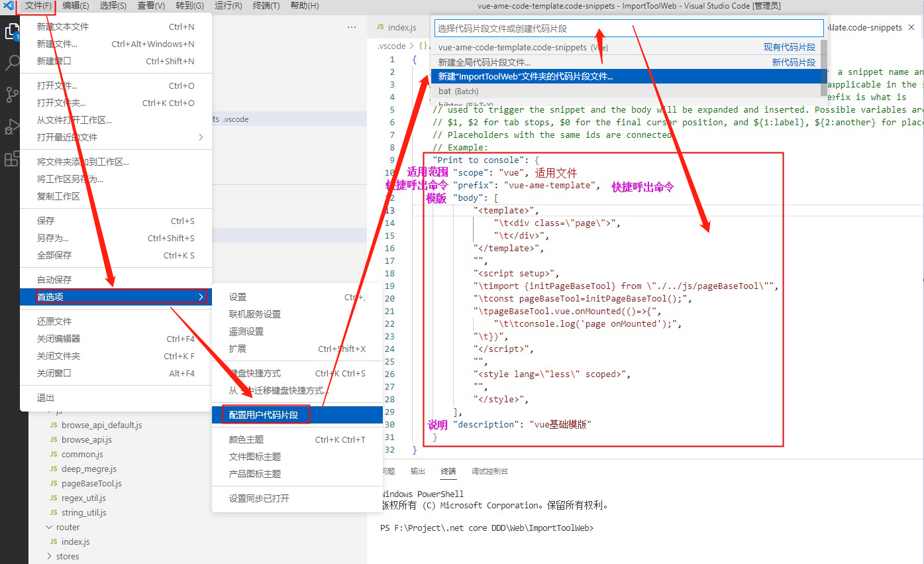The width and height of the screenshot is (924, 564).
Task: Choose 关闭编辑器 from the File menu
Action: click(x=116, y=339)
